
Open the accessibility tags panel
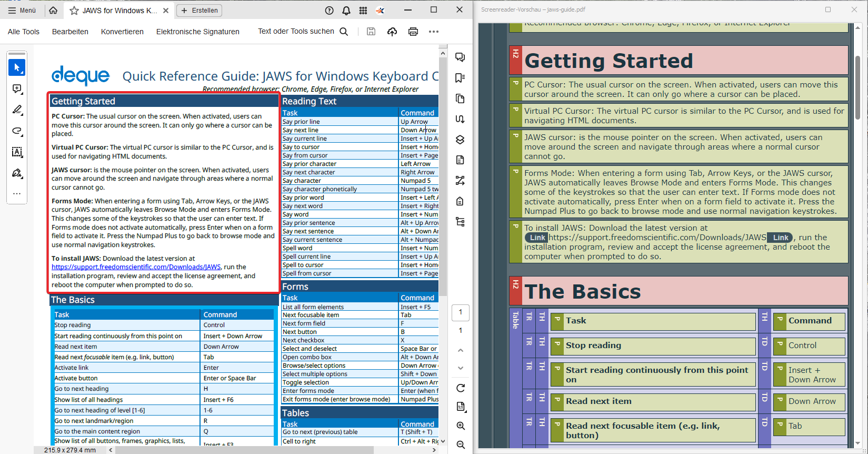(x=460, y=201)
